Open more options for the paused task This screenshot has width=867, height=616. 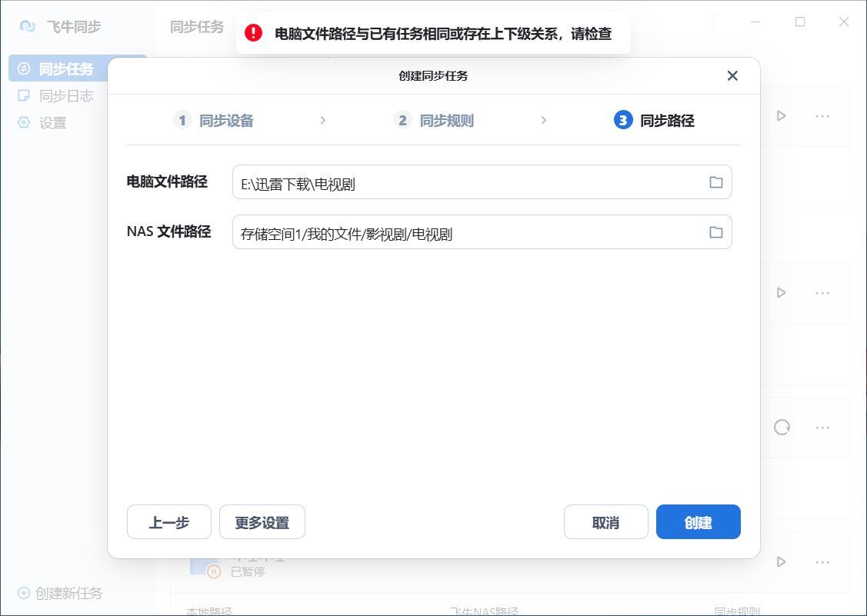coord(822,562)
